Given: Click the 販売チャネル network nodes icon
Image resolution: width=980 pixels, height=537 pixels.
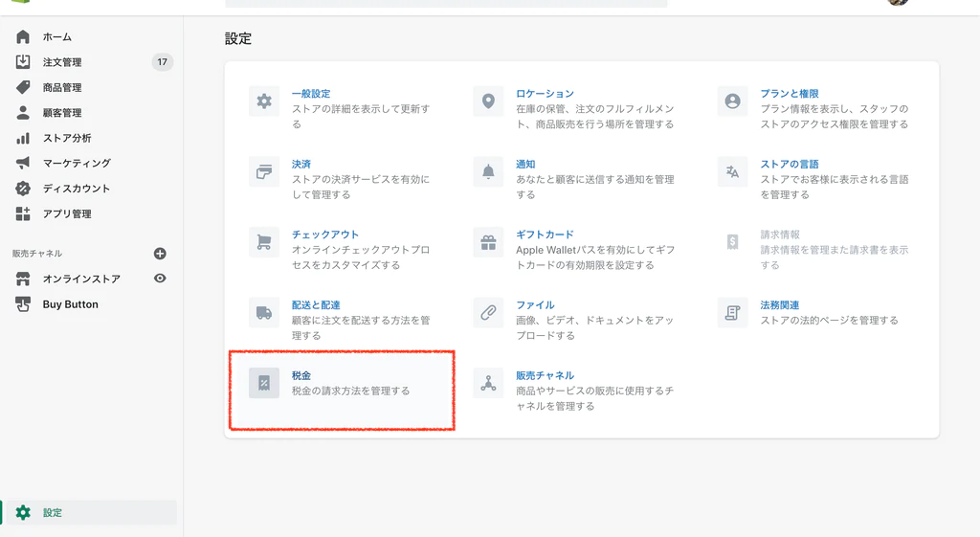Looking at the screenshot, I should (489, 383).
